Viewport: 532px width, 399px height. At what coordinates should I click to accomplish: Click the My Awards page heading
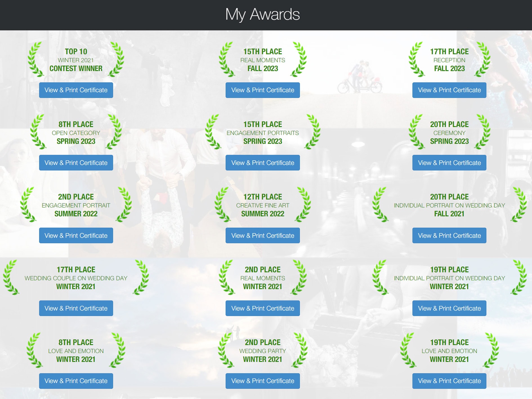(x=262, y=14)
